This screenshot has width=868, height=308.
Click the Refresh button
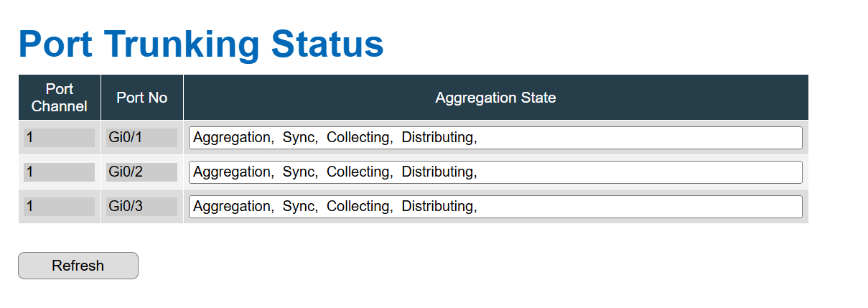pyautogui.click(x=78, y=266)
